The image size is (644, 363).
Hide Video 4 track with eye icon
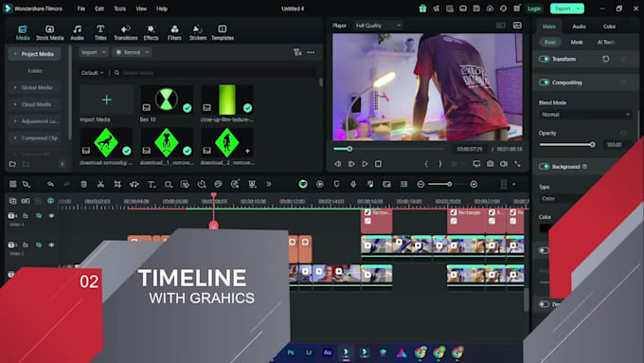(x=52, y=215)
